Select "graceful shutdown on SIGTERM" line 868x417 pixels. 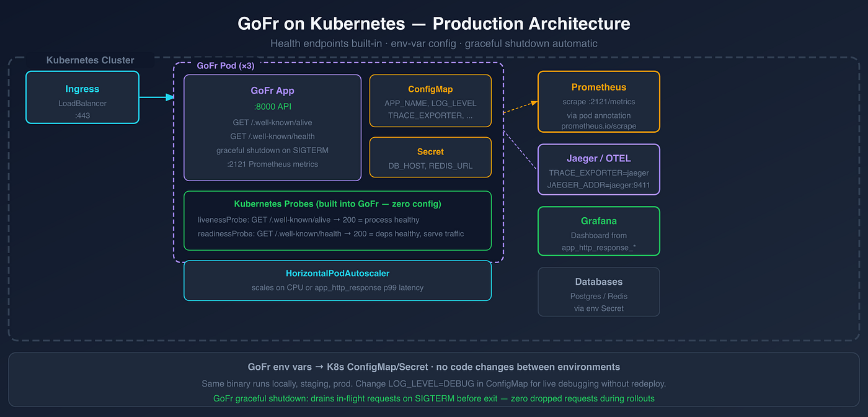click(273, 150)
